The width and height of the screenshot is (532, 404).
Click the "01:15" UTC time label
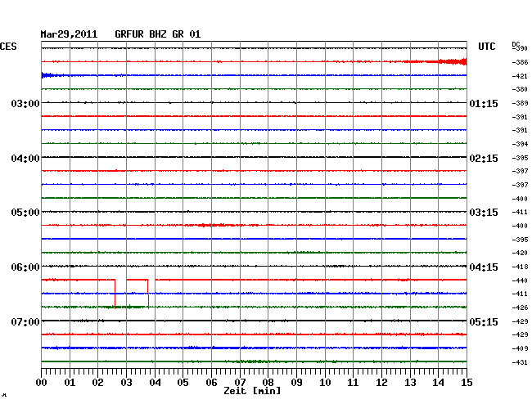[x=484, y=103]
